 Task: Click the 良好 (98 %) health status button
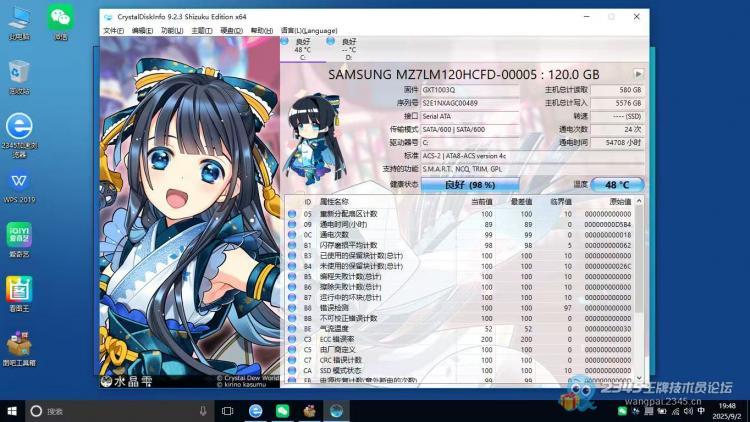470,185
